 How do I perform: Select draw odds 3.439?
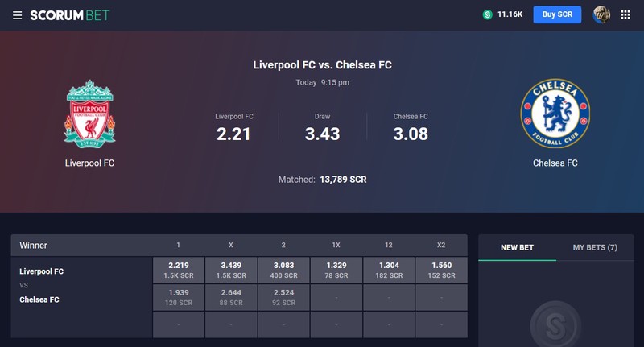(231, 271)
